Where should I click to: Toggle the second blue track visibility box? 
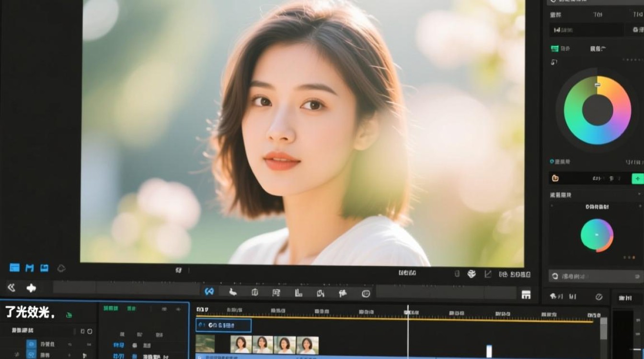coord(31,355)
